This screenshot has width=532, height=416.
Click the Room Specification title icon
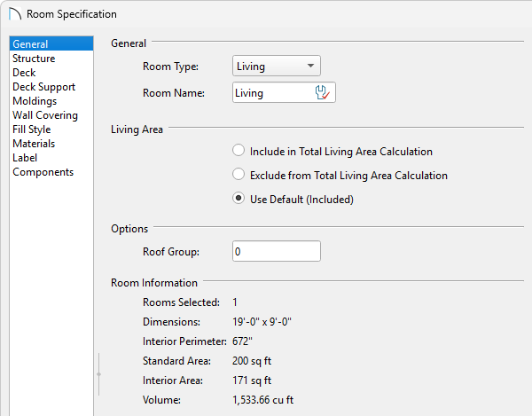(15, 14)
